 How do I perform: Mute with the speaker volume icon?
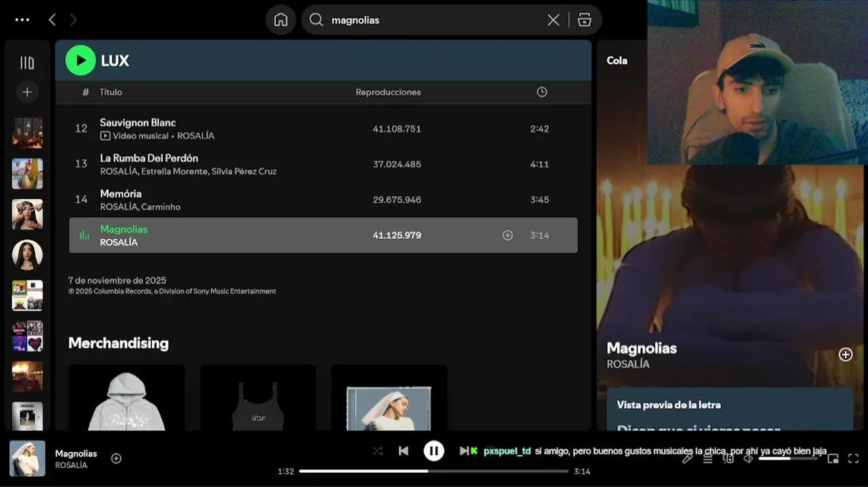[x=748, y=459]
